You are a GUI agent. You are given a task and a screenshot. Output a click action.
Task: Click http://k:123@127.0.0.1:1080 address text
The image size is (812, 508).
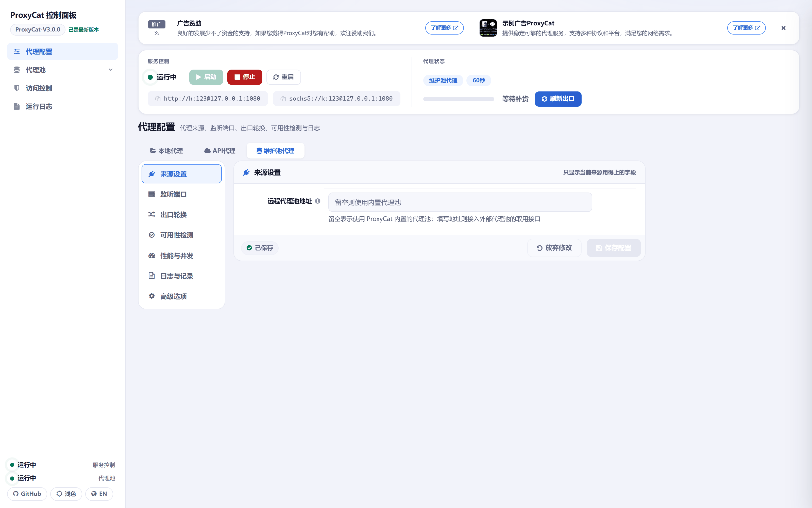pyautogui.click(x=212, y=99)
